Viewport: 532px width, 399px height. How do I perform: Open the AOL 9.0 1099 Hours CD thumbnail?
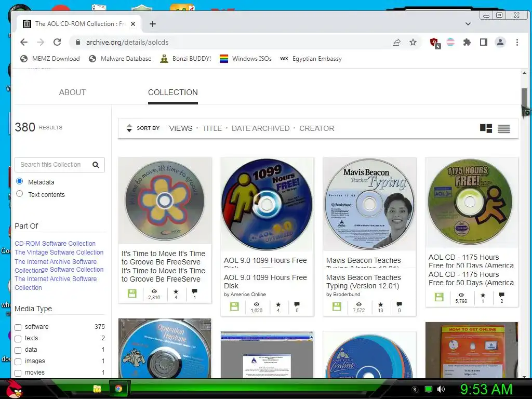click(x=267, y=204)
